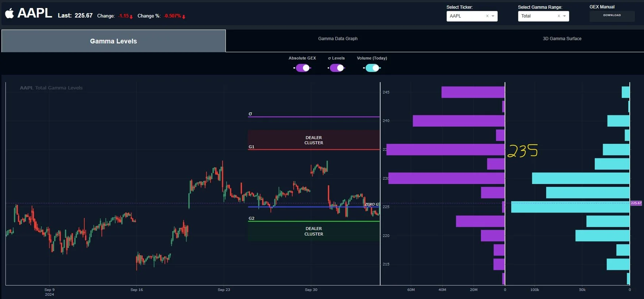Toggle the Volume (Today) switch

point(372,68)
